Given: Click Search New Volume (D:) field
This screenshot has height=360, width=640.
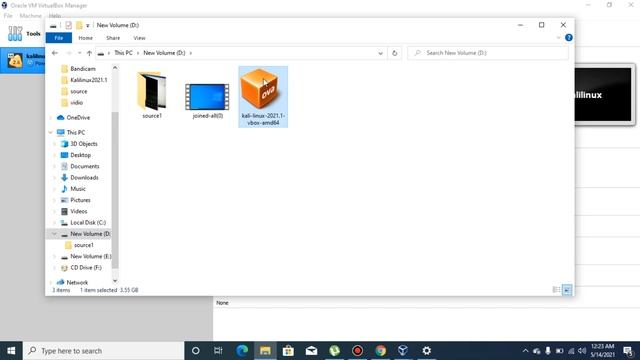Looking at the screenshot, I should 488,53.
